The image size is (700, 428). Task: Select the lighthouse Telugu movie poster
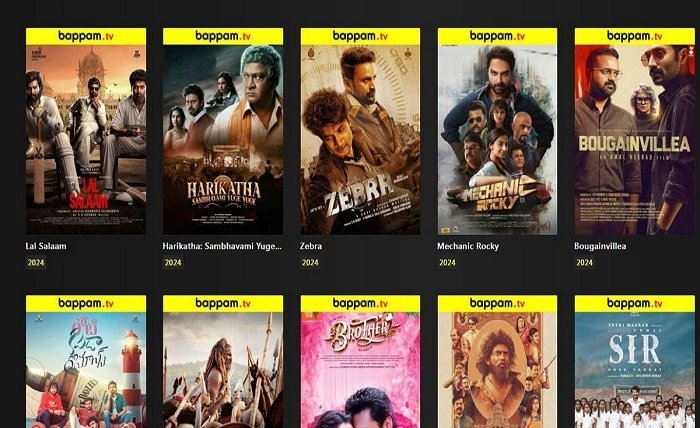tap(86, 362)
